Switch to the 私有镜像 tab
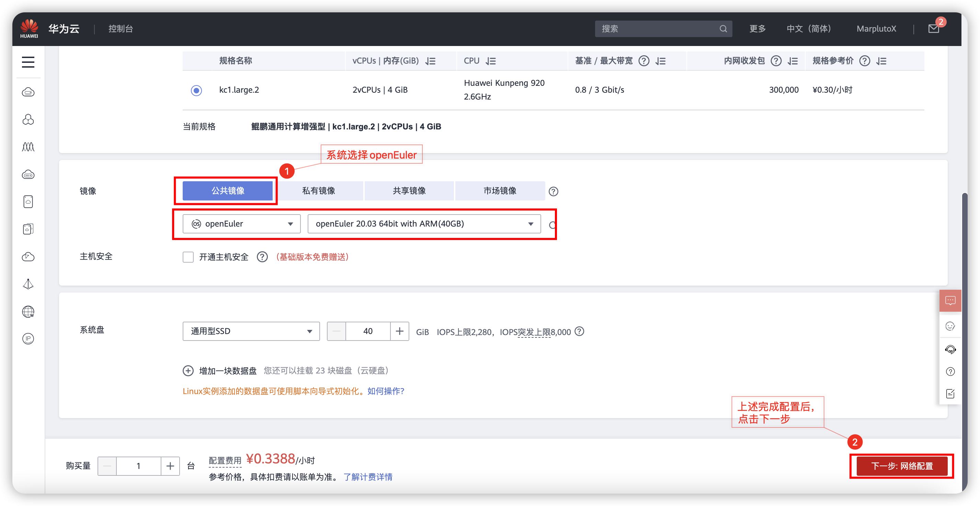Viewport: 980px width, 506px height. (x=318, y=191)
